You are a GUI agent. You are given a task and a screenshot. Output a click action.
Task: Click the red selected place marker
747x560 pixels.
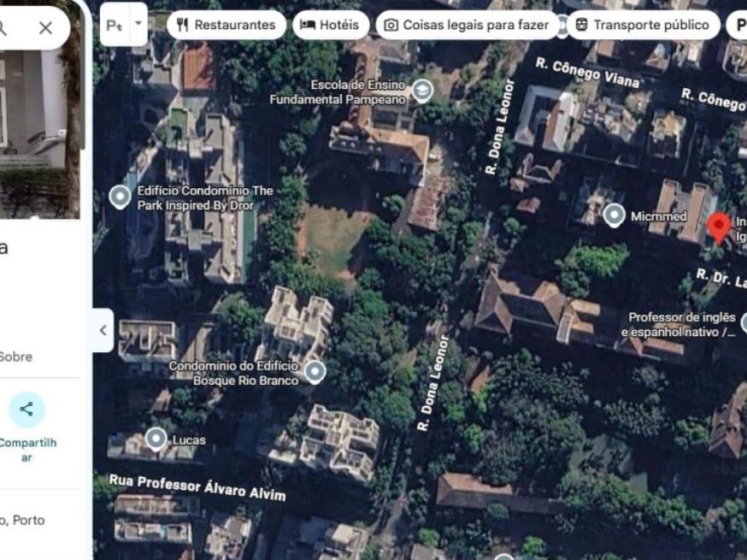[719, 227]
